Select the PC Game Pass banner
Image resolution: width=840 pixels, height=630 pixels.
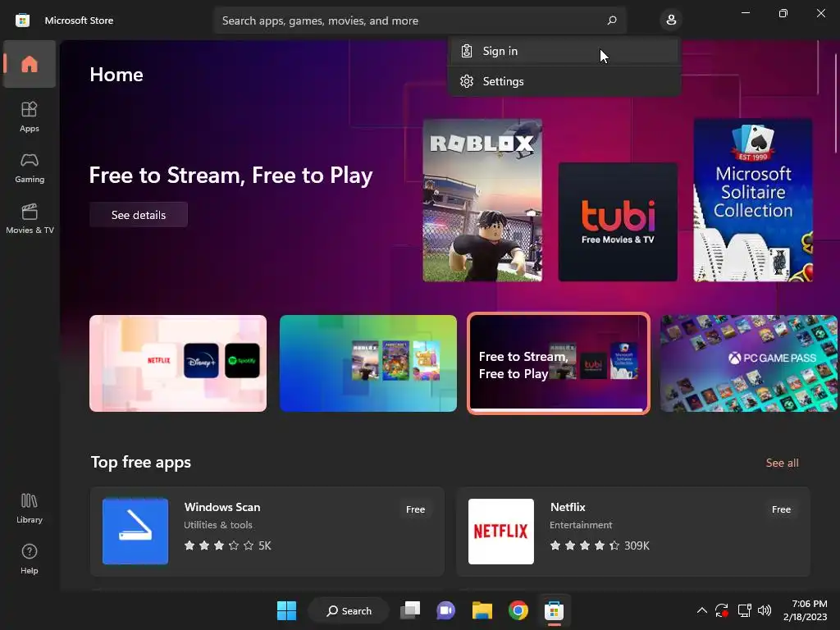coord(748,363)
